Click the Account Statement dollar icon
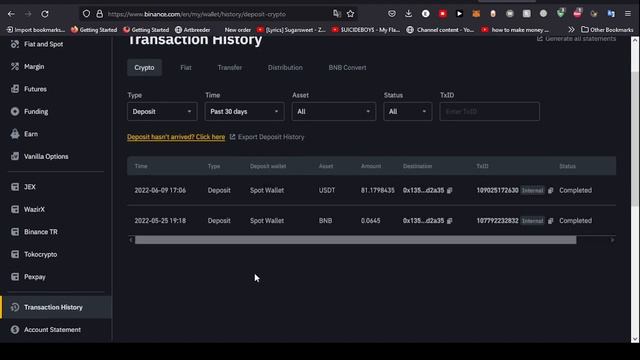640x360 pixels. 15,330
